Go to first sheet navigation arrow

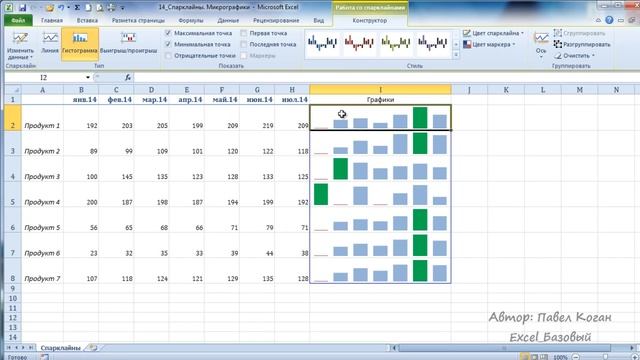tap(9, 348)
